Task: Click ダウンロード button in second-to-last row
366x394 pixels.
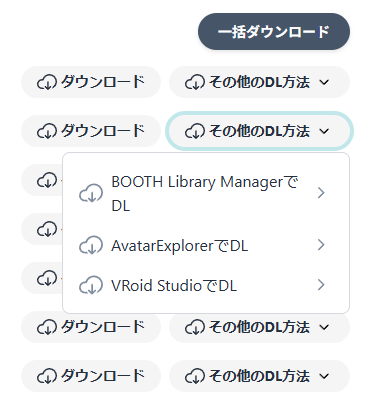Action: 91,327
